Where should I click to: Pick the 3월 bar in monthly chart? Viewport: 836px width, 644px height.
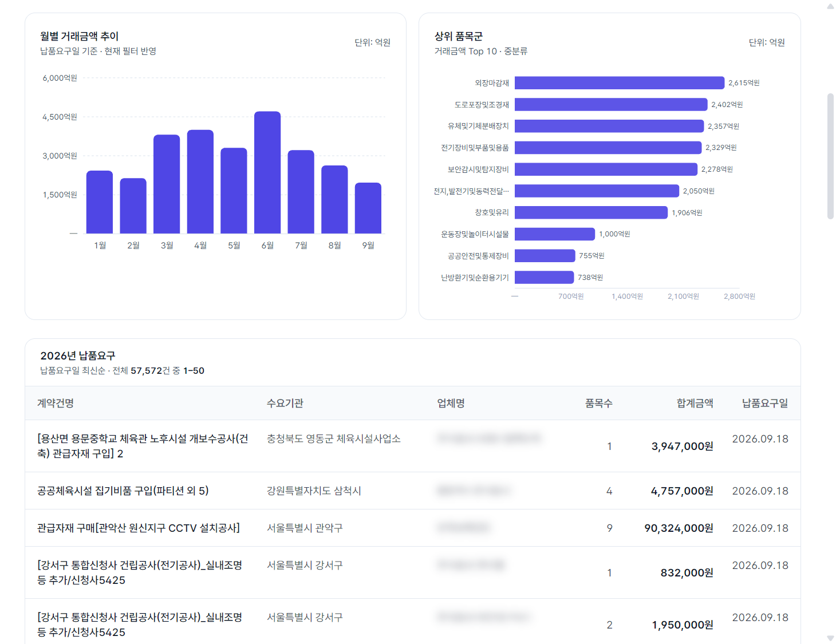click(x=167, y=184)
